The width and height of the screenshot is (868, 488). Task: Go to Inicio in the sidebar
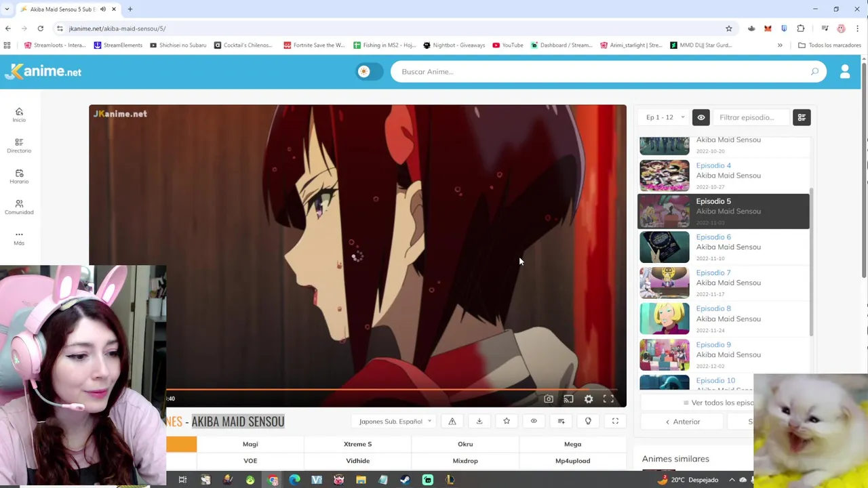(19, 115)
